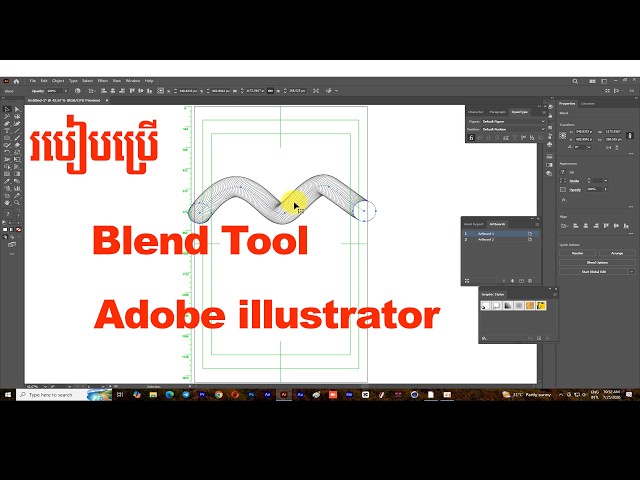Toggle Fractions in the OpenType panel
This screenshot has width=640, height=480.
click(x=532, y=138)
